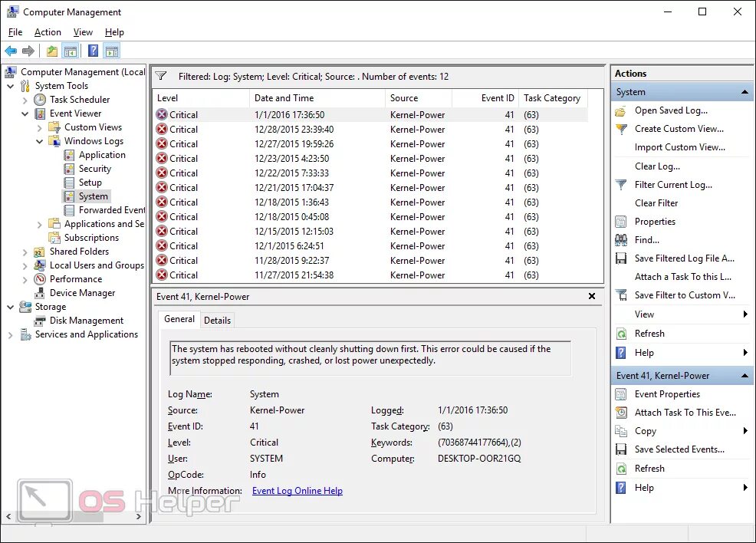This screenshot has width=756, height=543.
Task: Click the Forward arrow toolbar icon
Action: coord(28,51)
